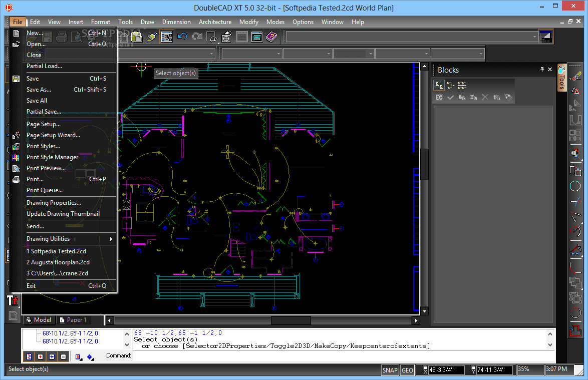This screenshot has height=380, width=588.
Task: Toggle the SNAP button in the status bar
Action: point(390,370)
